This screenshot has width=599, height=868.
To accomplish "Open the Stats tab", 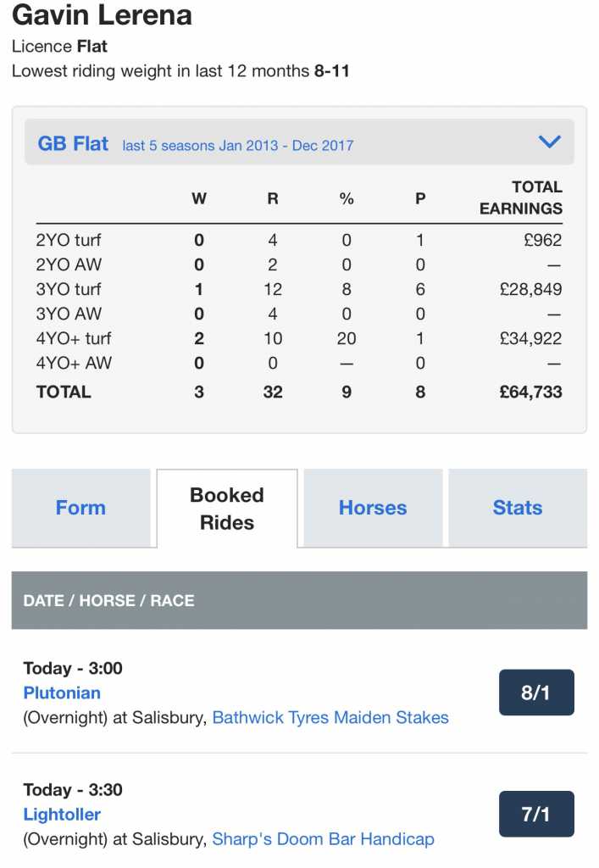I will [x=518, y=508].
